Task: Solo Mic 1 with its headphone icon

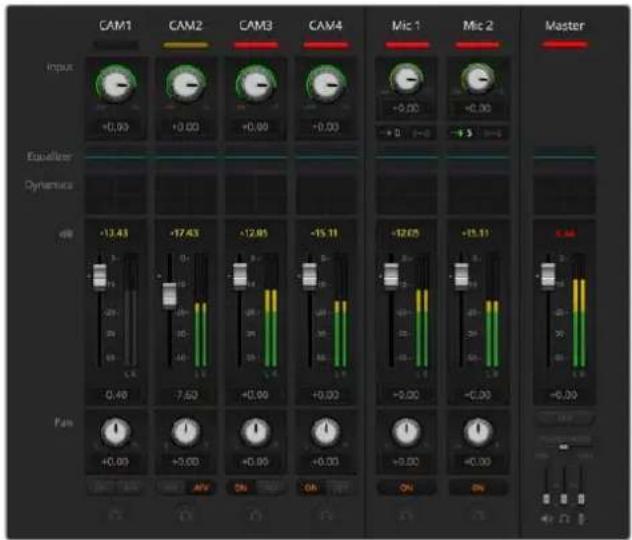Action: point(406,515)
